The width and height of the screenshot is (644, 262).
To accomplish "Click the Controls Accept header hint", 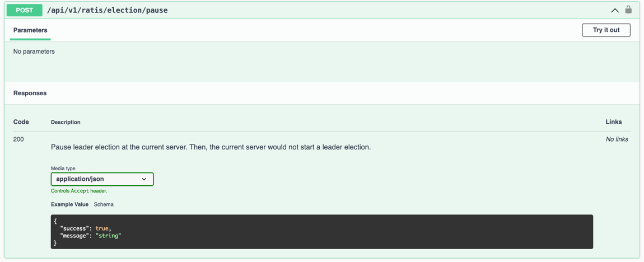I will pyautogui.click(x=79, y=191).
